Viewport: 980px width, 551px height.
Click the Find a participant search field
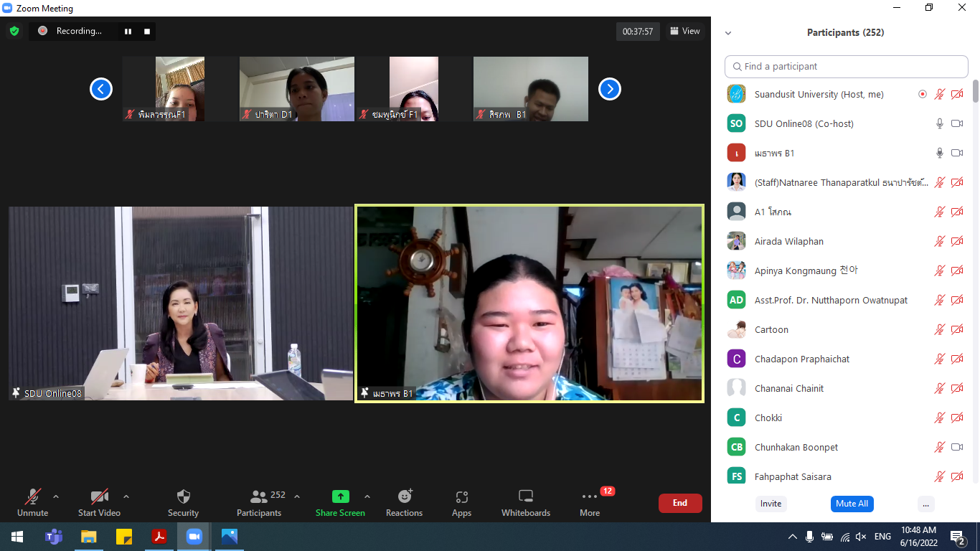point(847,66)
